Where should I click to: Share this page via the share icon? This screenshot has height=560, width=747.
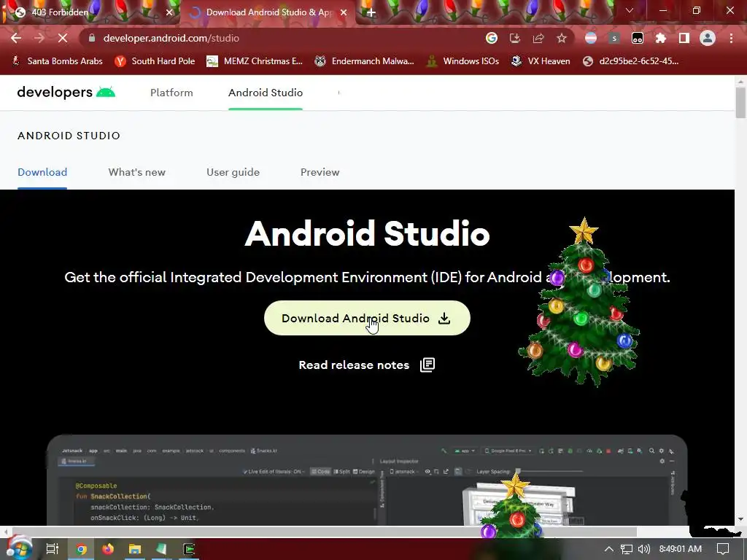(538, 38)
